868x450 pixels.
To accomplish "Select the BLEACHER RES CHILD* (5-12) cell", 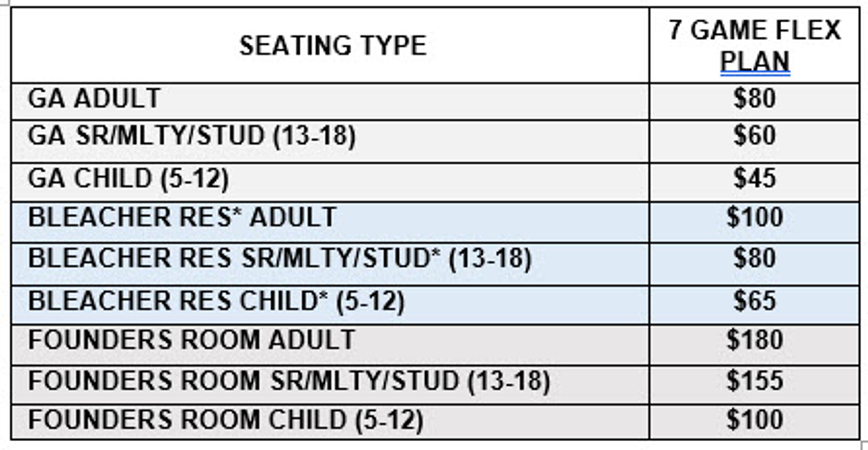I will point(330,304).
